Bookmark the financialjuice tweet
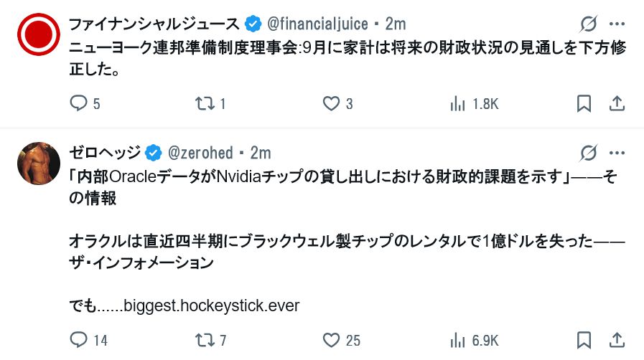644x360 pixels. tap(584, 104)
